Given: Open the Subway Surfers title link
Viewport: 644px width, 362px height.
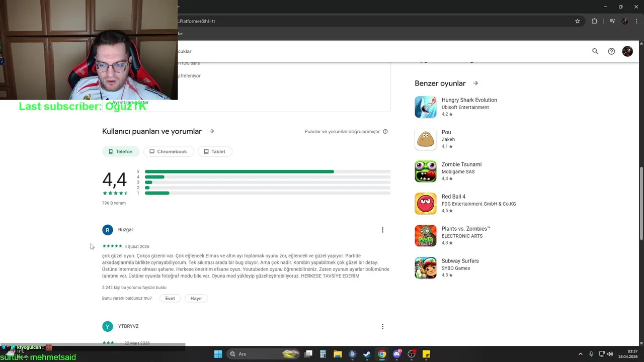Looking at the screenshot, I should point(460,261).
